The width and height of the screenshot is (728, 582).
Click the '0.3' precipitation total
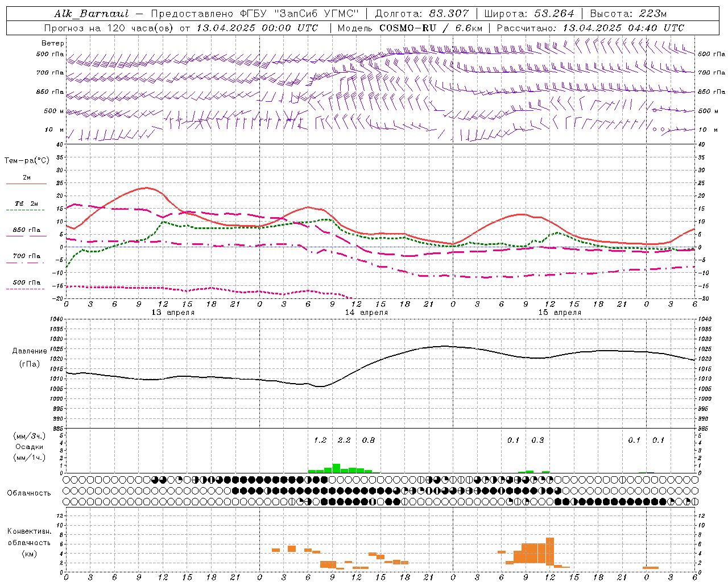[x=537, y=440]
